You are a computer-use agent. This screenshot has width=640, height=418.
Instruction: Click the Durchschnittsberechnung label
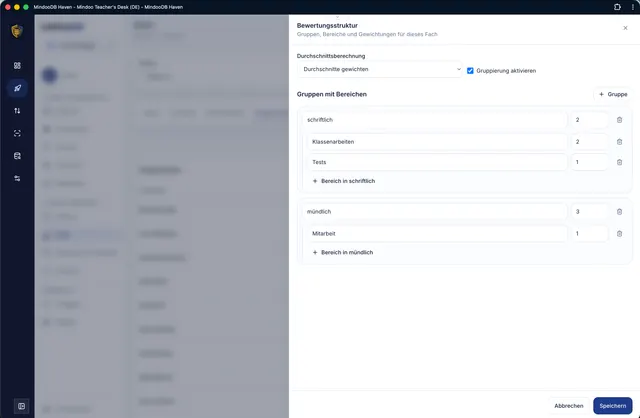point(331,56)
